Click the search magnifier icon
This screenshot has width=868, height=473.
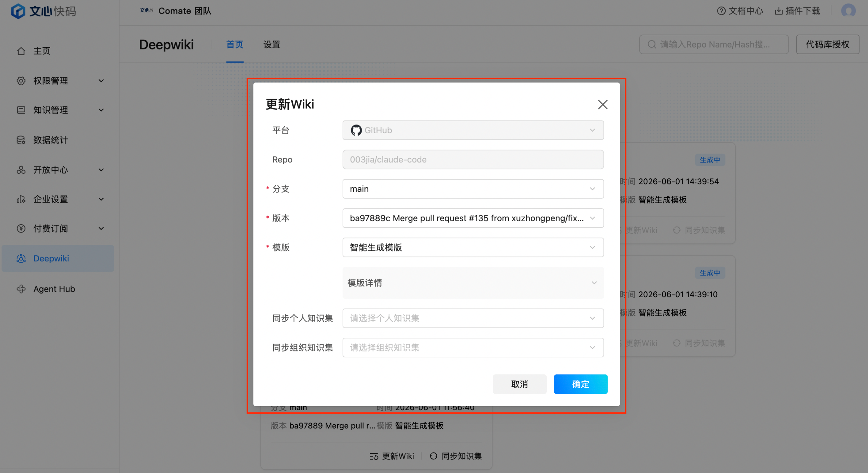tap(652, 45)
